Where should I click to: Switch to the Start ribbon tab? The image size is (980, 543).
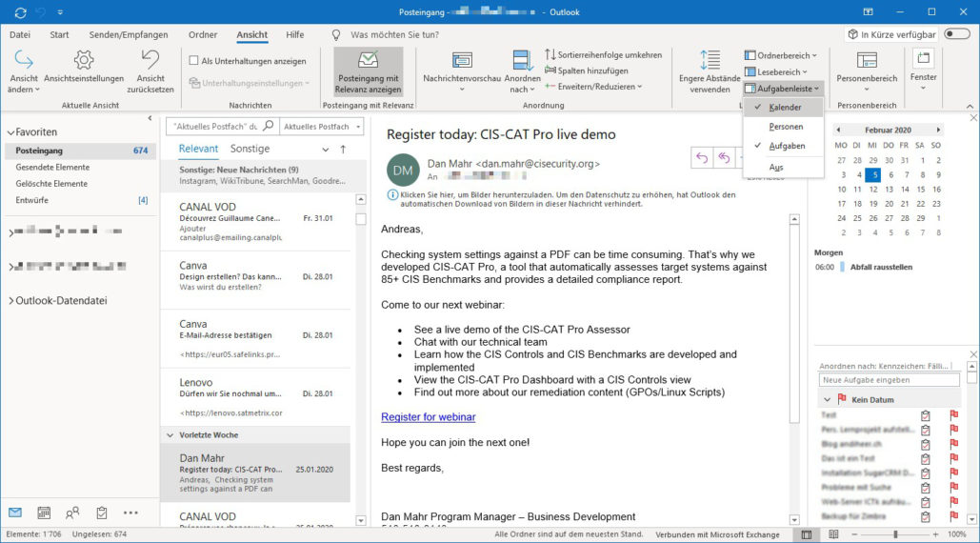(59, 35)
